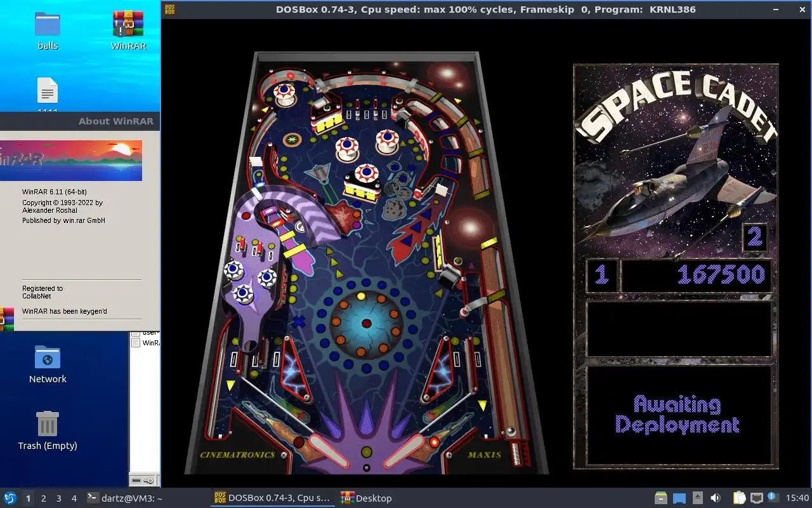Switch to workspace 1

click(x=28, y=498)
